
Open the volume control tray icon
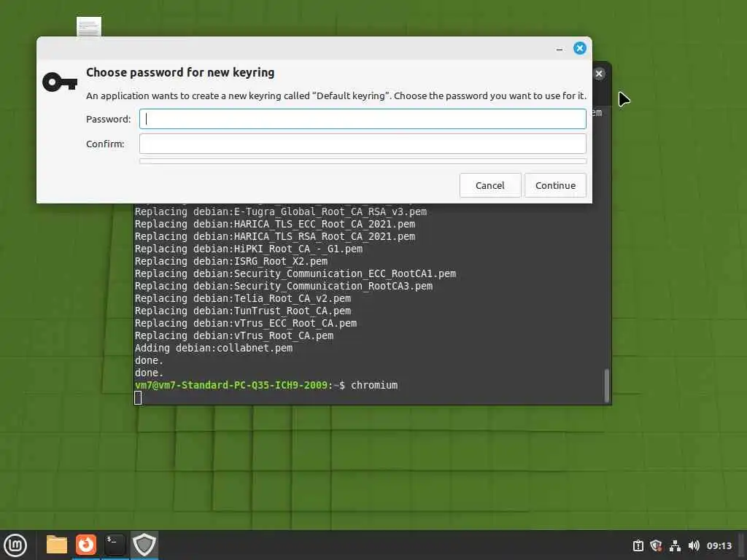point(694,545)
